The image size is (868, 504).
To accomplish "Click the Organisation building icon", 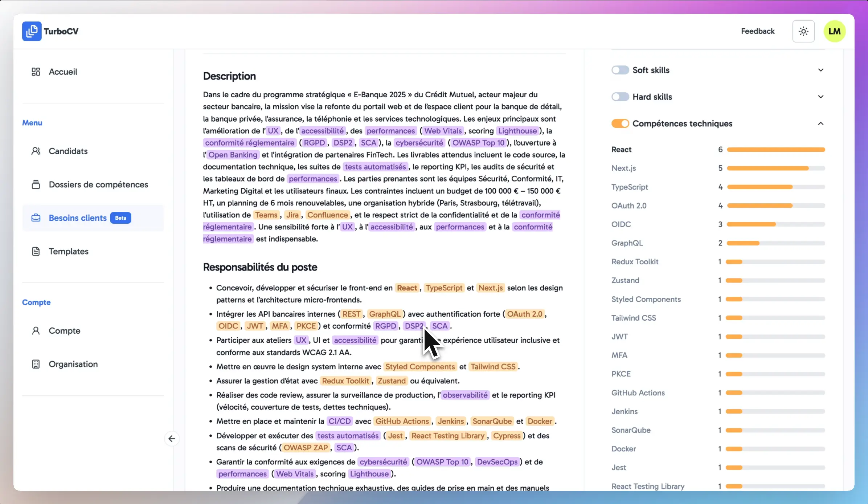I will (36, 364).
